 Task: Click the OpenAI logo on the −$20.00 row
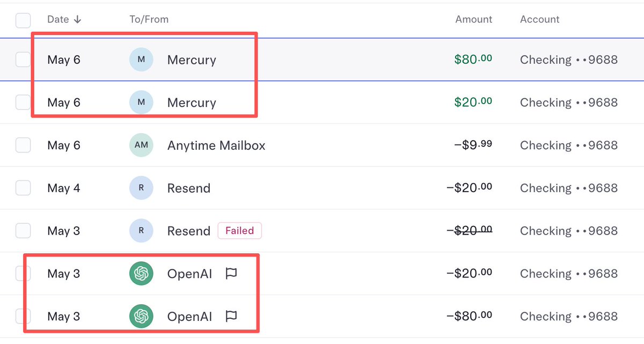click(x=141, y=274)
